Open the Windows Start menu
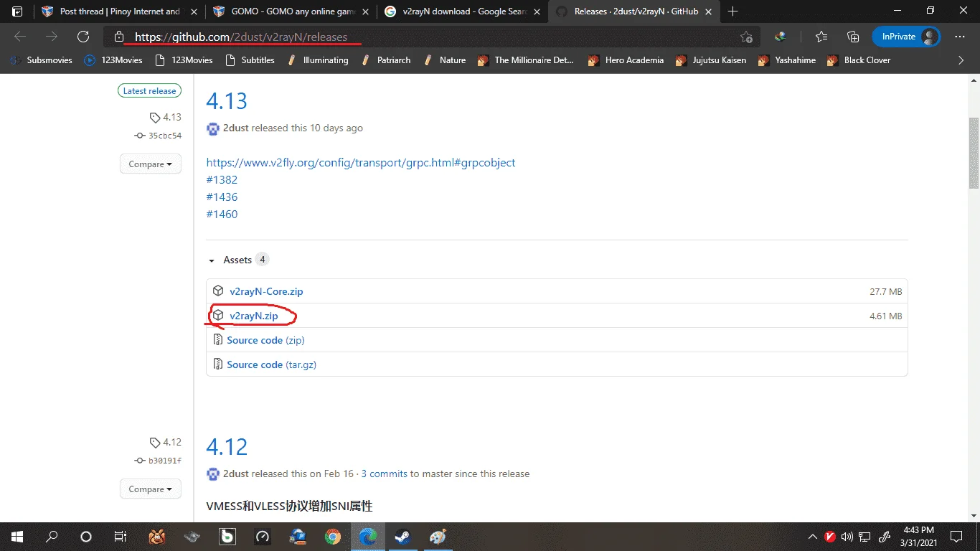This screenshot has height=551, width=980. pyautogui.click(x=17, y=537)
